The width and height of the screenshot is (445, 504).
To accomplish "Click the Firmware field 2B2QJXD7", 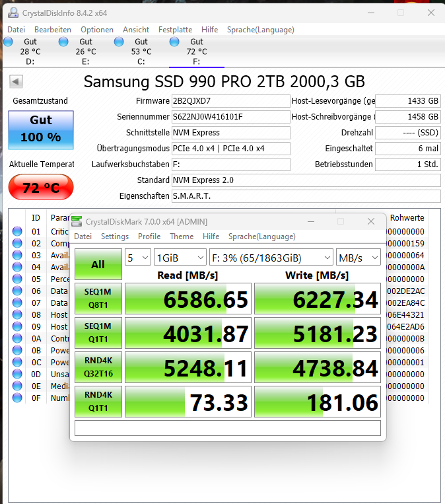I will pyautogui.click(x=230, y=101).
